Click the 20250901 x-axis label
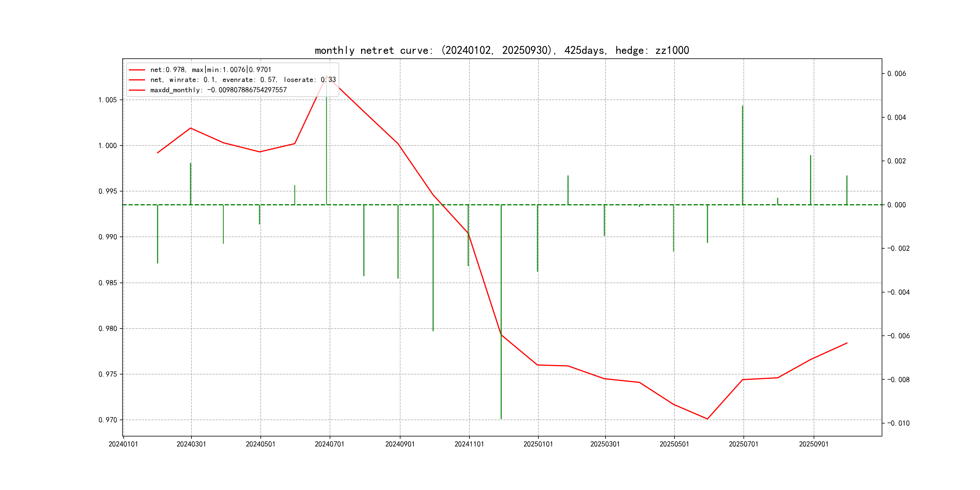 coord(813,444)
